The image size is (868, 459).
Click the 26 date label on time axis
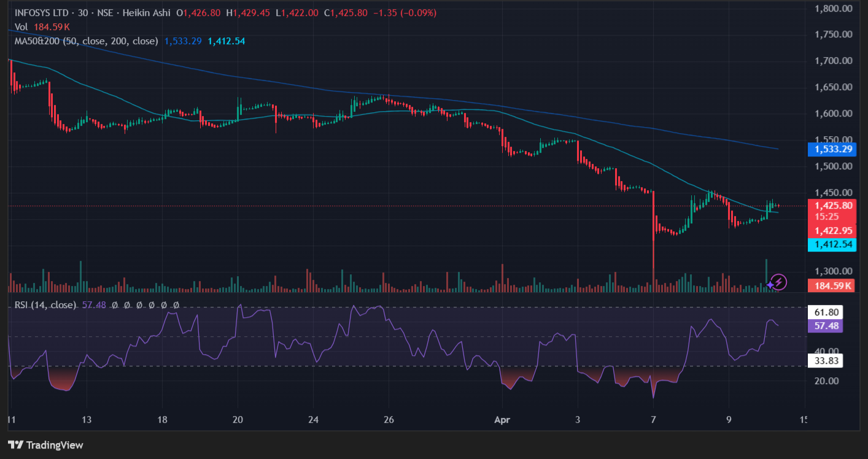tap(389, 420)
